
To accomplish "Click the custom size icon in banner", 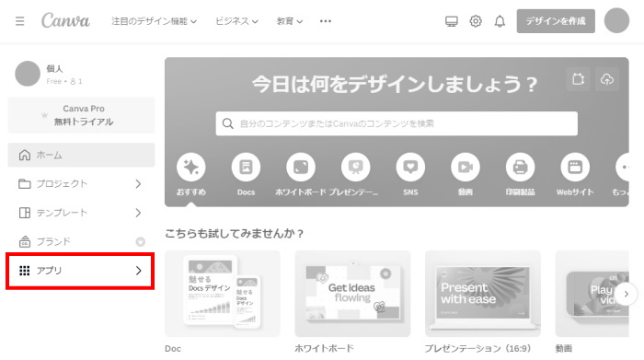I will click(579, 79).
